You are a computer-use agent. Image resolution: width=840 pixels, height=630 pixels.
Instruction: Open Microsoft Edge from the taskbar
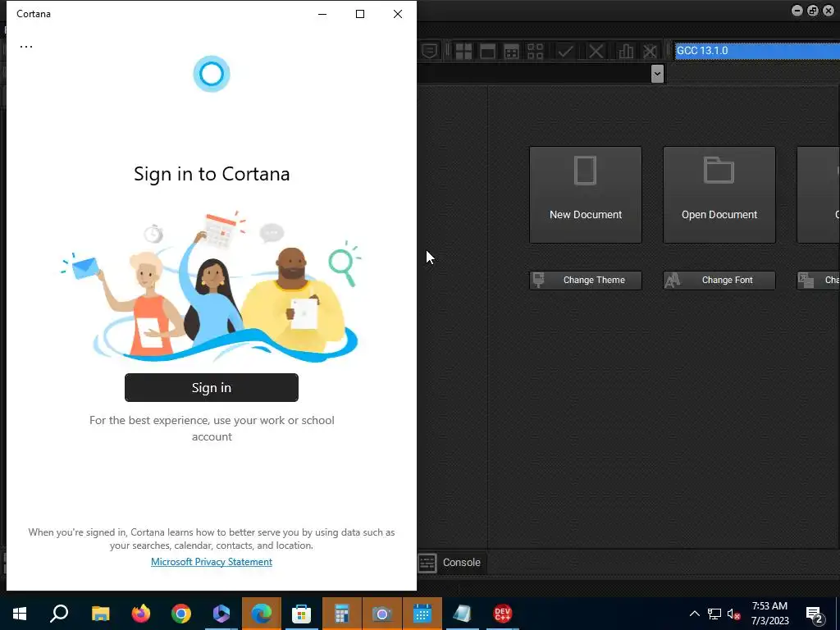(x=262, y=614)
